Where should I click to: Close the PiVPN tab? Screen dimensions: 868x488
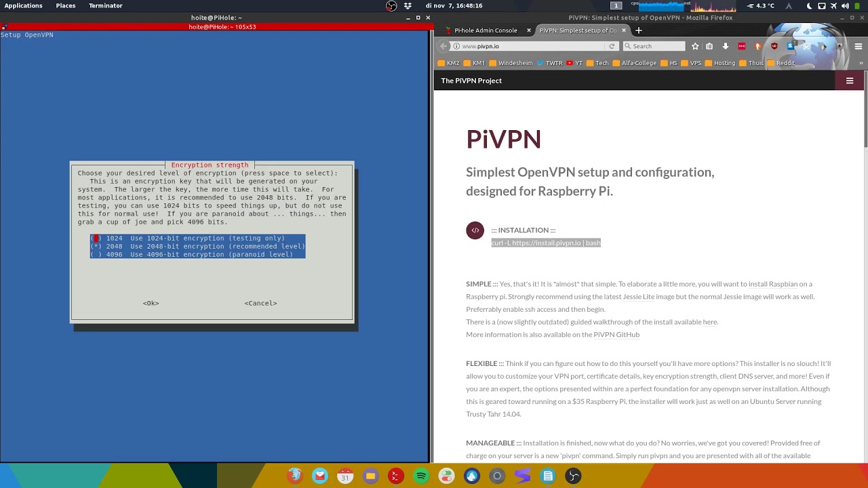pyautogui.click(x=624, y=30)
